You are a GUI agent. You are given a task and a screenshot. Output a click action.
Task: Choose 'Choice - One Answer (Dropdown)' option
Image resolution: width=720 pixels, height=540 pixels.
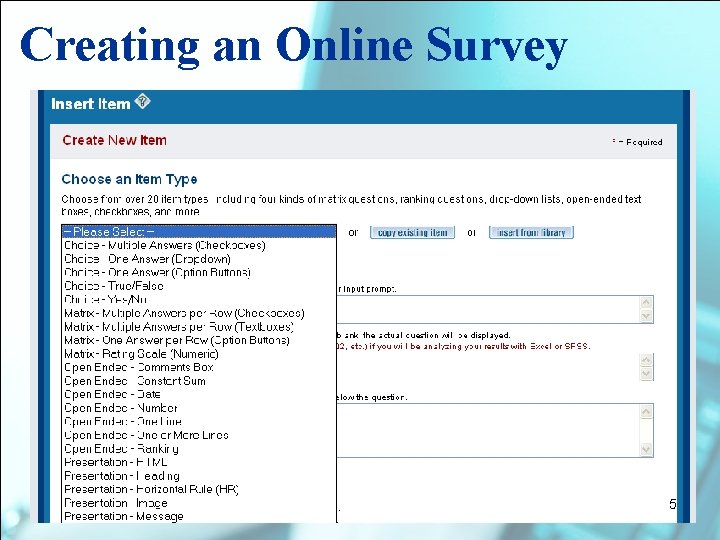pyautogui.click(x=199, y=259)
